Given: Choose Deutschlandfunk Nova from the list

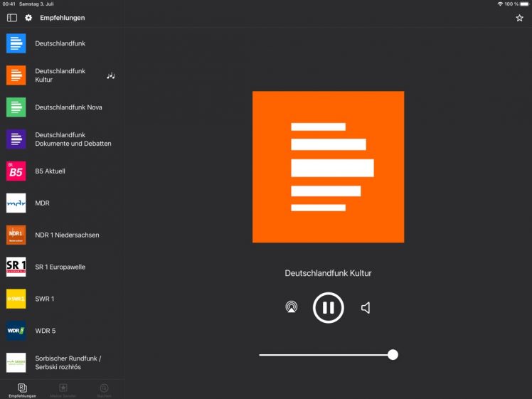Looking at the screenshot, I should click(x=68, y=107).
